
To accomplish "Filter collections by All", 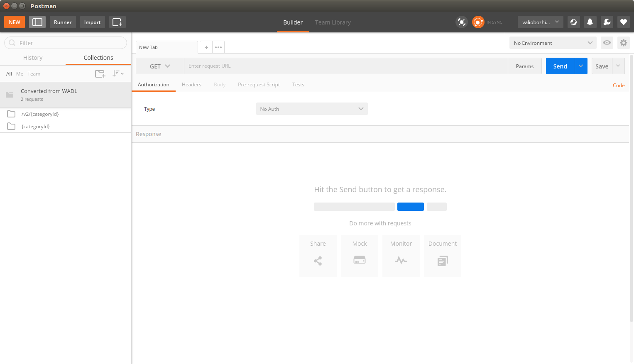I will pyautogui.click(x=9, y=74).
